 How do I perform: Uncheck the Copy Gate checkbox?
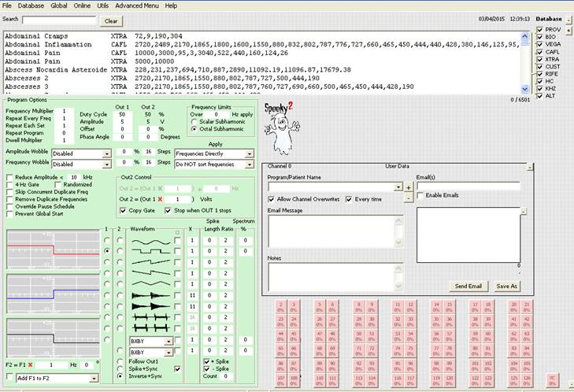[x=124, y=211]
